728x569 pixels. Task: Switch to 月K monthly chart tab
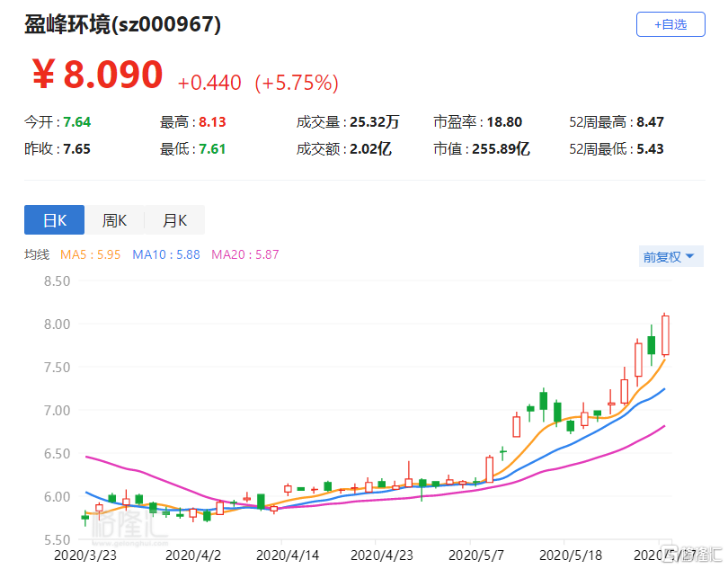[x=174, y=220]
